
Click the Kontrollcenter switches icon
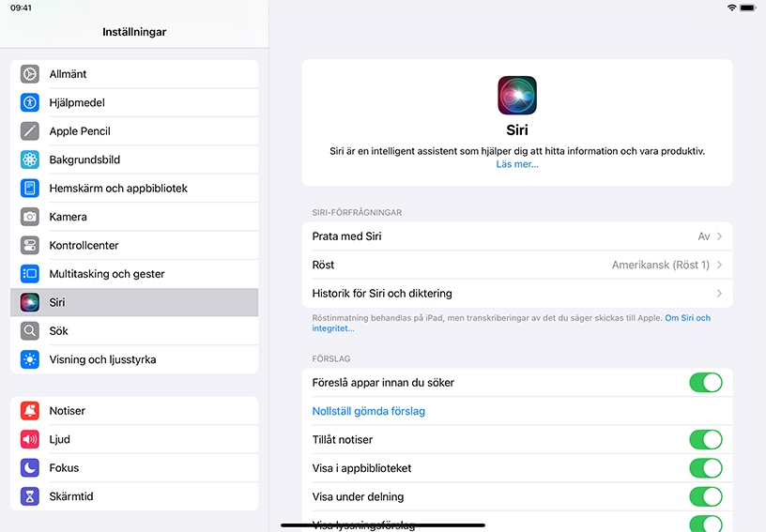pyautogui.click(x=30, y=246)
